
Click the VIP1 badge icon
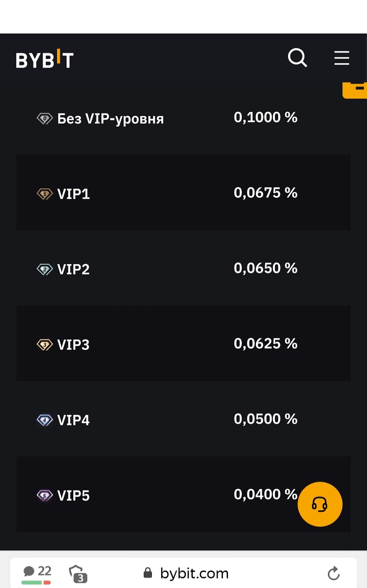[x=45, y=194]
